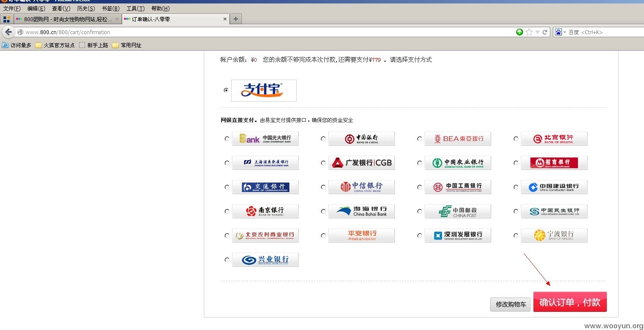This screenshot has height=330, width=644.
Task: Click the 广发银行 CGB bank logo
Action: [x=362, y=163]
